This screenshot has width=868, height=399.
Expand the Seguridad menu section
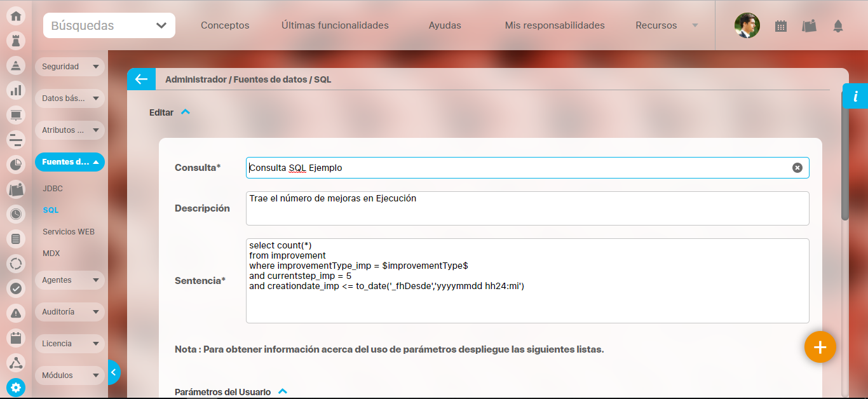point(69,67)
